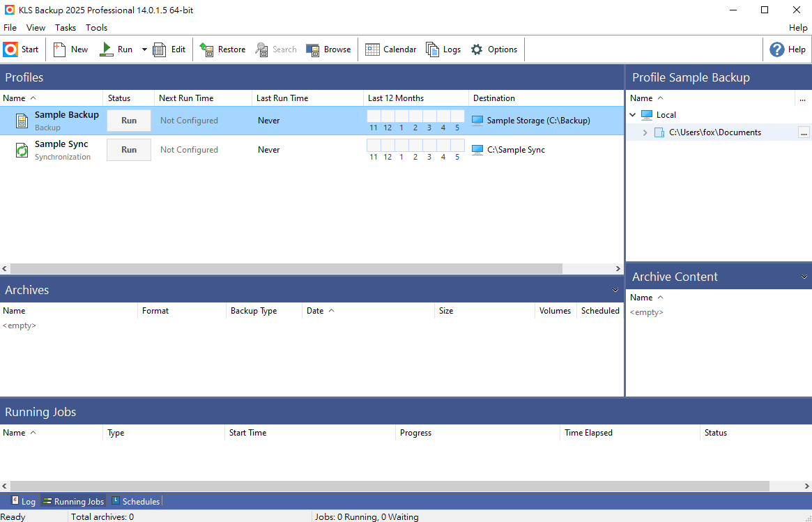Run the Sample Backup profile
The width and height of the screenshot is (812, 522).
pos(129,120)
